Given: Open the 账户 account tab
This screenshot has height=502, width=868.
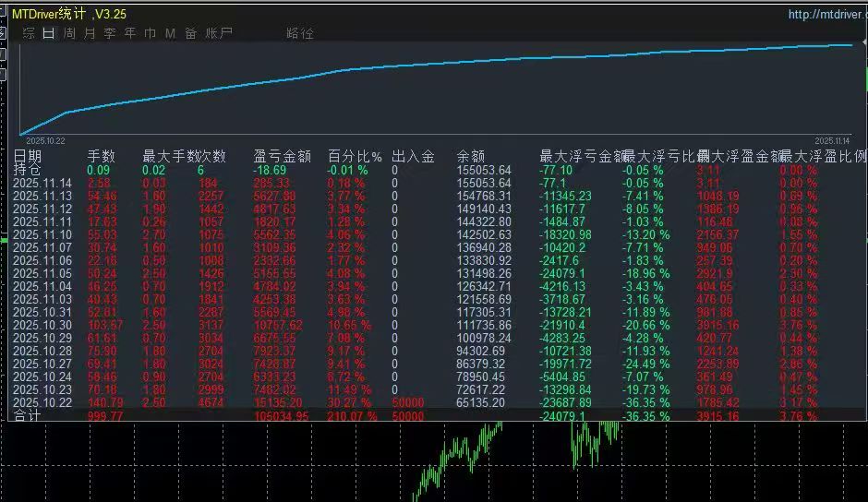Looking at the screenshot, I should (219, 33).
